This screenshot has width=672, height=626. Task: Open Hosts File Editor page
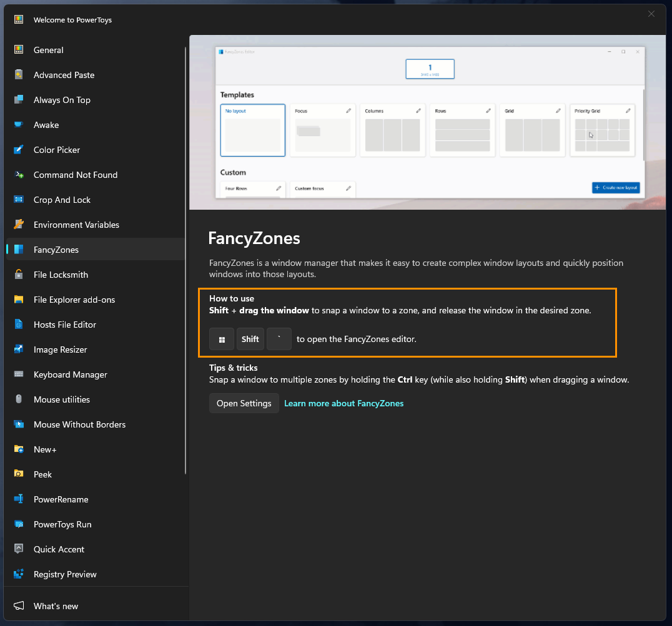coord(95,324)
